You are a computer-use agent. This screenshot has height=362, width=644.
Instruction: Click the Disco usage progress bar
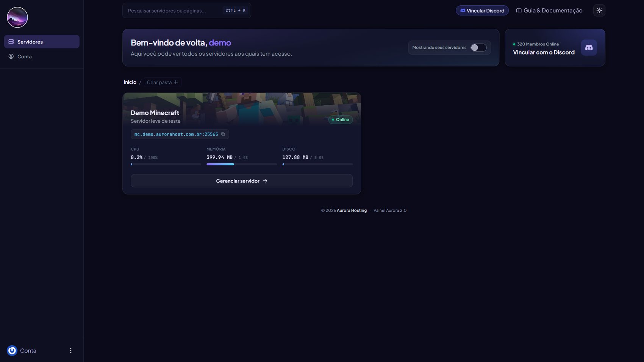coord(317,164)
